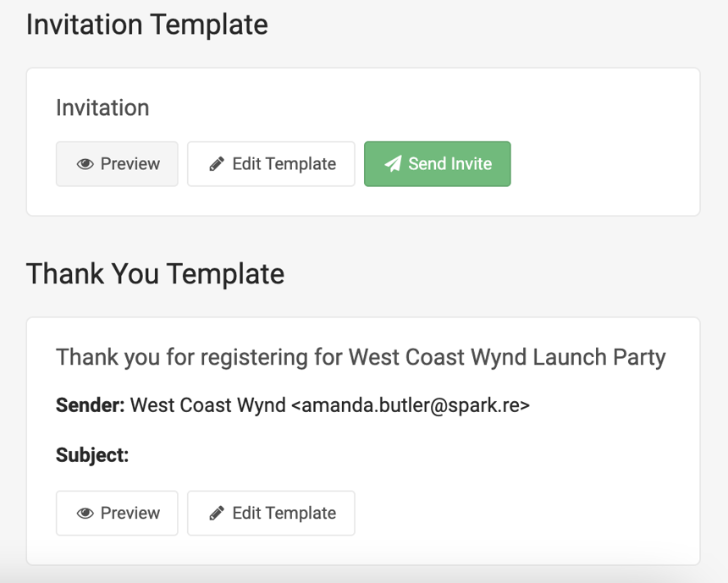Click the send airplane glyph in green button
The height and width of the screenshot is (583, 728).
click(x=394, y=164)
